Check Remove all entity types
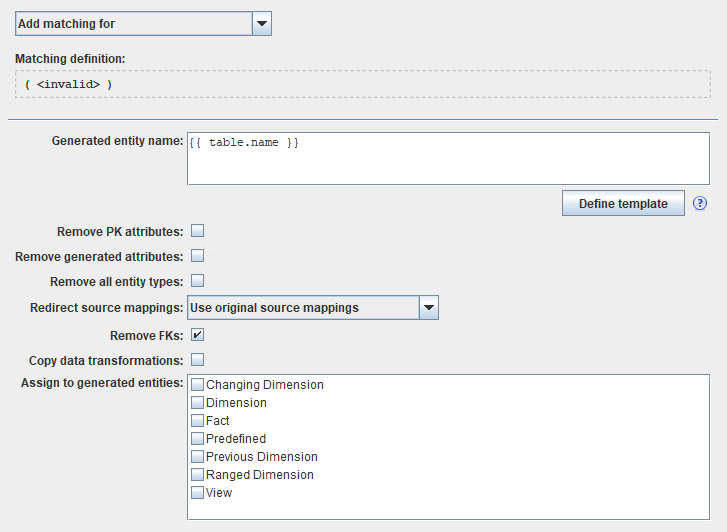This screenshot has height=532, width=727. point(198,282)
